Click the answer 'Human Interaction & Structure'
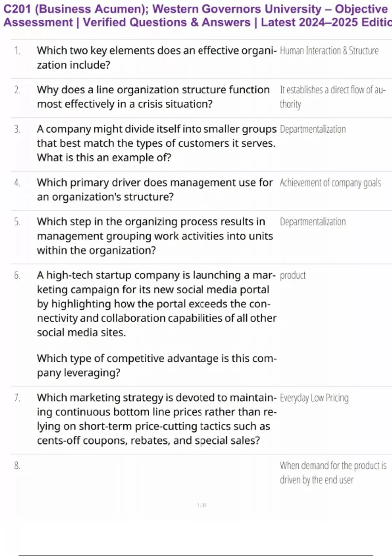The width and height of the screenshot is (392, 556). tap(329, 51)
